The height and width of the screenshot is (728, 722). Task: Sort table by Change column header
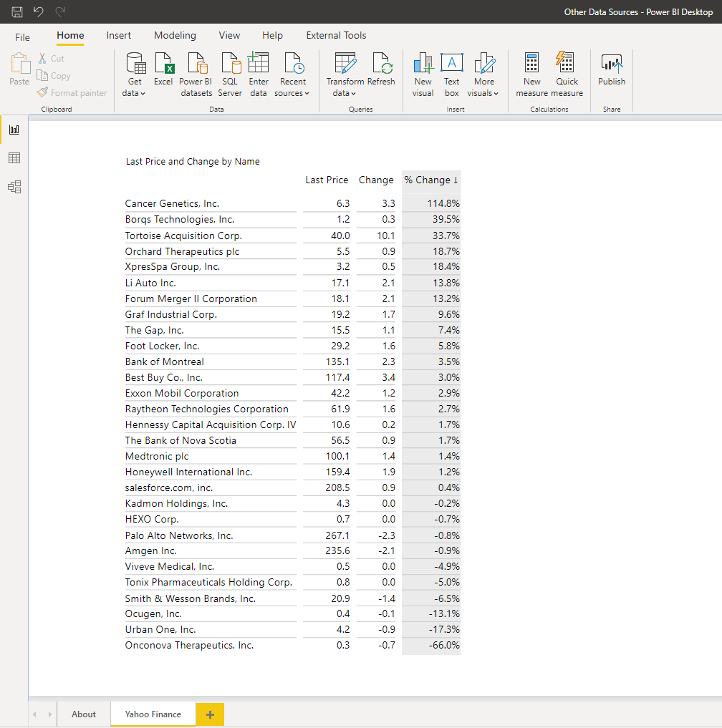(376, 180)
